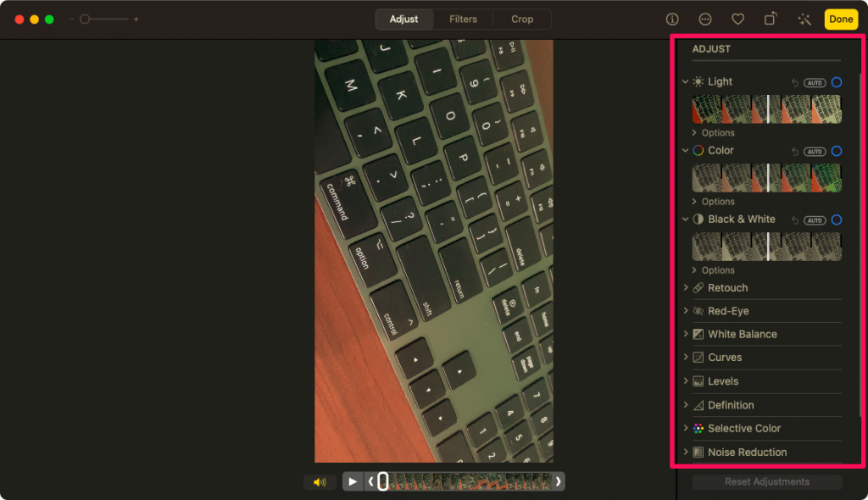Image resolution: width=868 pixels, height=500 pixels.
Task: Open the More options ellipsis menu
Action: pos(705,19)
